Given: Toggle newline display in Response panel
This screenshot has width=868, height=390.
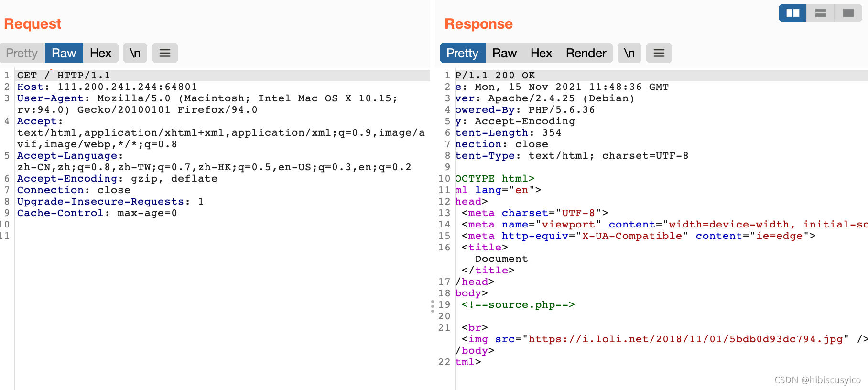Looking at the screenshot, I should coord(629,53).
